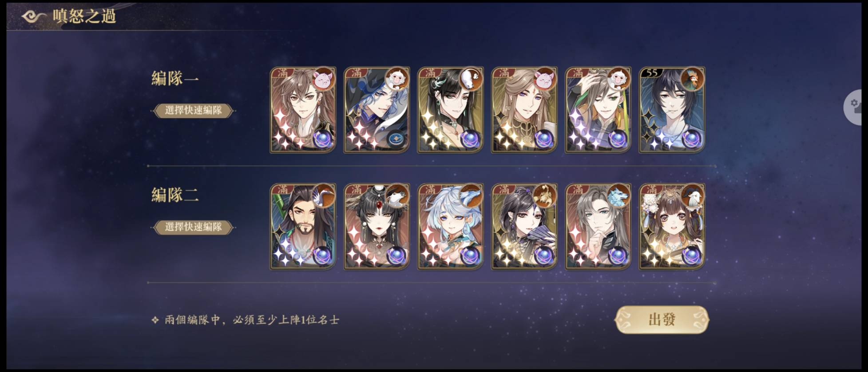The width and height of the screenshot is (868, 372).
Task: Click blue wolf icon on fifth team two card
Action: pyautogui.click(x=618, y=196)
